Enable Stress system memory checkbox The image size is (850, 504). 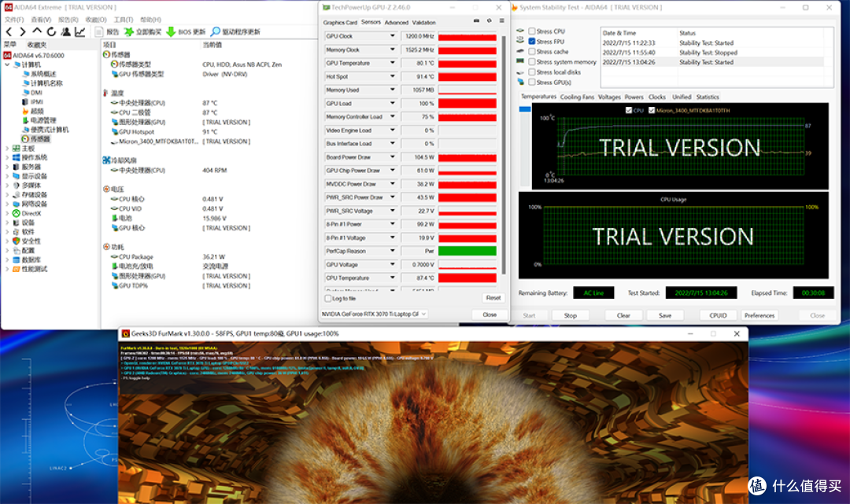[532, 61]
